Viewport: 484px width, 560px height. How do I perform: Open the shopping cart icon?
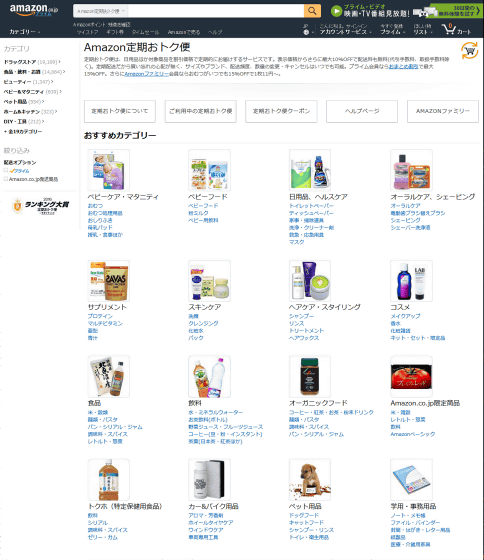(x=448, y=29)
